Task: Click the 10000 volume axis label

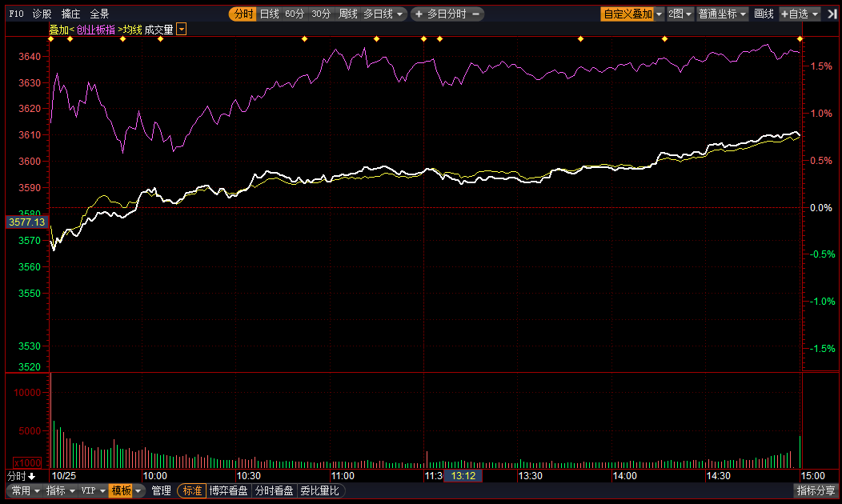Action: pos(27,392)
